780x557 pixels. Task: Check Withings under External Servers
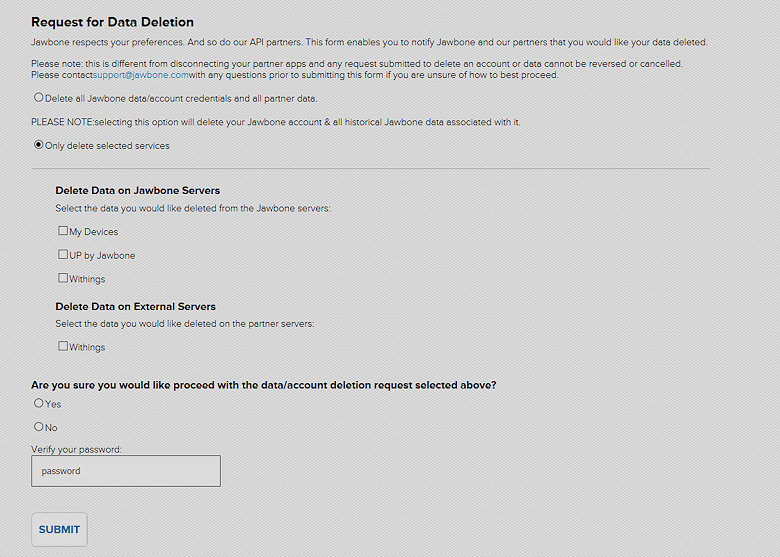[x=63, y=346]
